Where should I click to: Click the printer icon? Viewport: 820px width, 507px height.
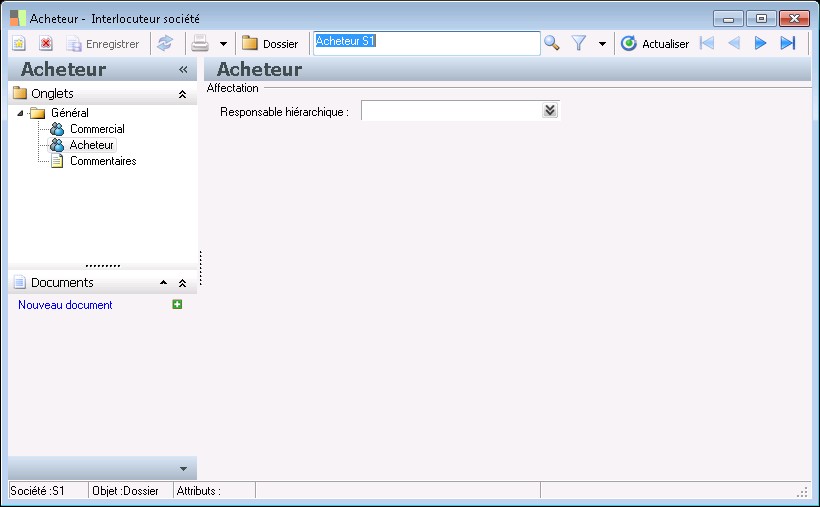200,43
